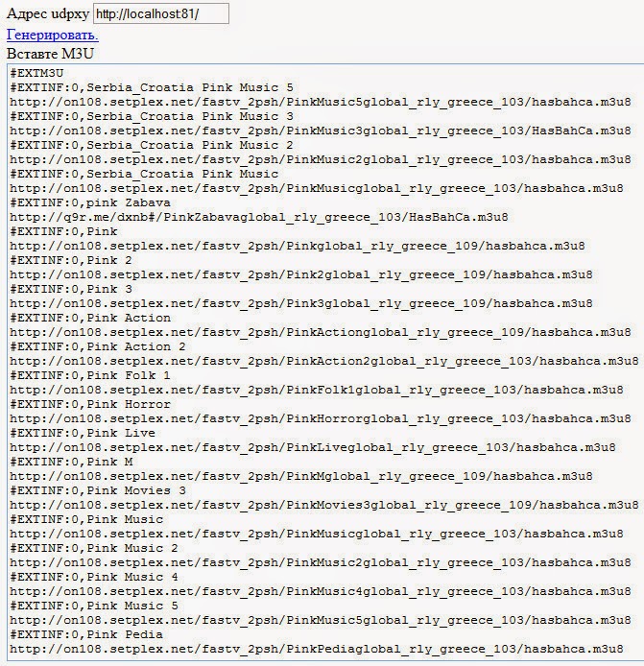
Task: Click the PinkActionglobal_rly_greece_109 URL
Action: (321, 332)
